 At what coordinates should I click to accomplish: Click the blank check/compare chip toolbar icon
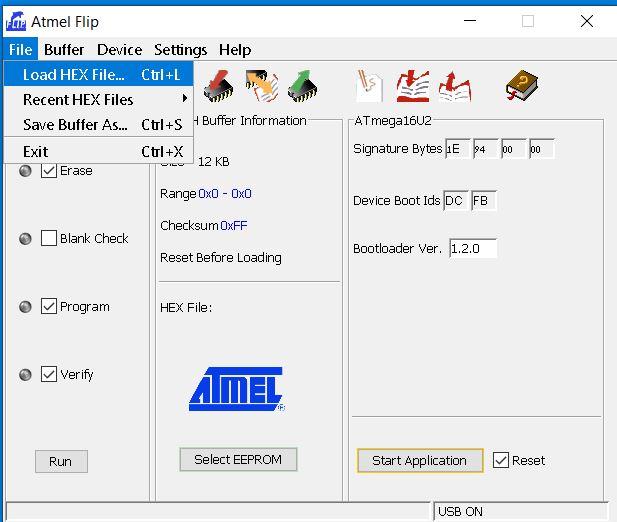261,86
